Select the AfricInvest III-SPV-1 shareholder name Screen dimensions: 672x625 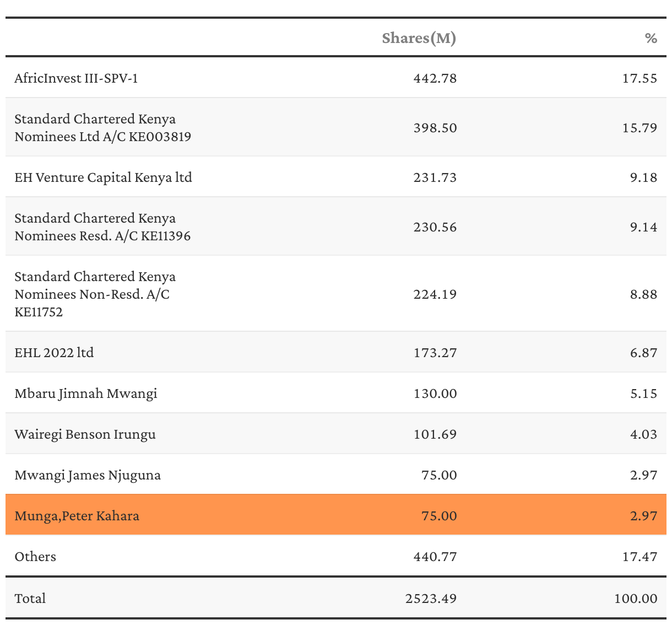(76, 78)
